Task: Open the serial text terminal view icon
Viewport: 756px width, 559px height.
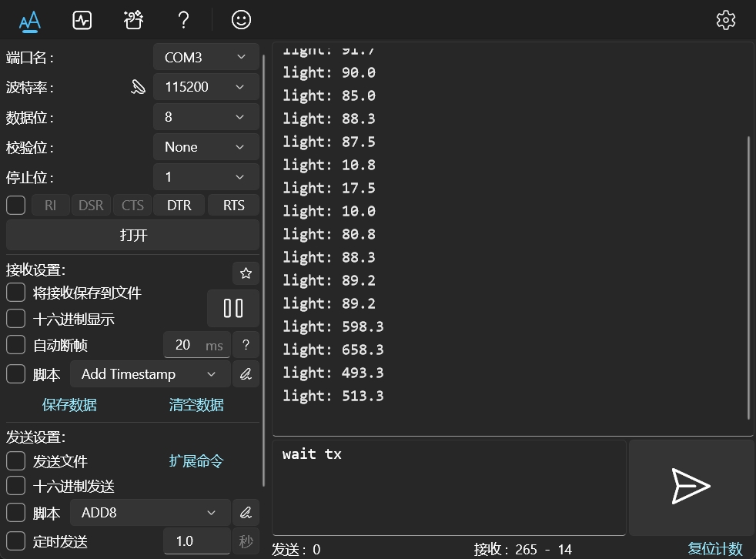Action: [30, 20]
